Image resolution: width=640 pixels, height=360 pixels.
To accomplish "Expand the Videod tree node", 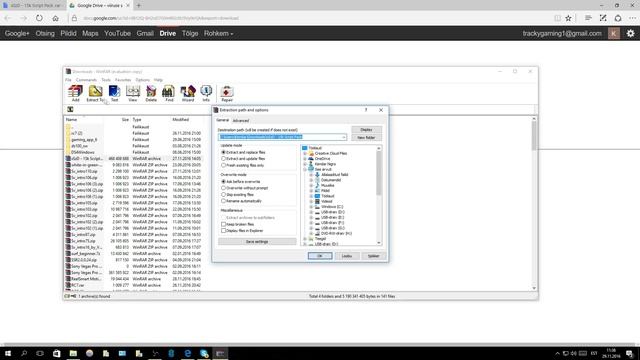I will tap(311, 202).
